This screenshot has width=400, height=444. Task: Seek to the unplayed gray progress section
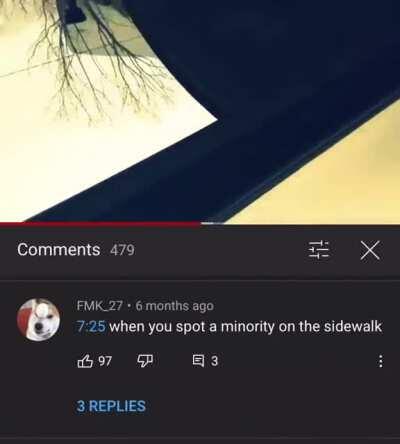(300, 224)
